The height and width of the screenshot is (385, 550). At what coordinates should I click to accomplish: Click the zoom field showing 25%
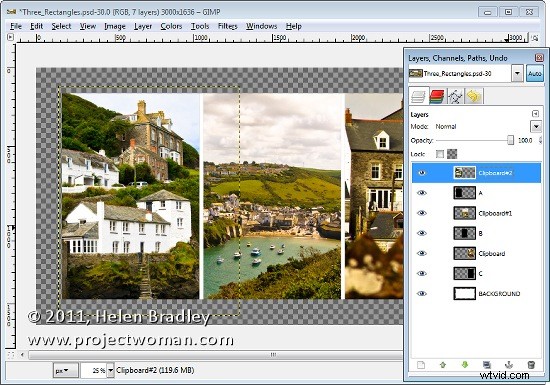pos(94,370)
